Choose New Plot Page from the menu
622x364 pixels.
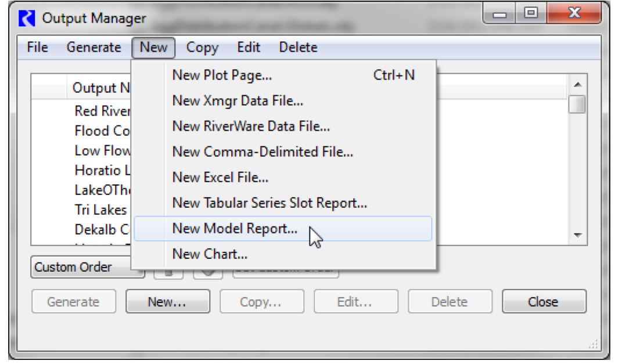point(222,75)
